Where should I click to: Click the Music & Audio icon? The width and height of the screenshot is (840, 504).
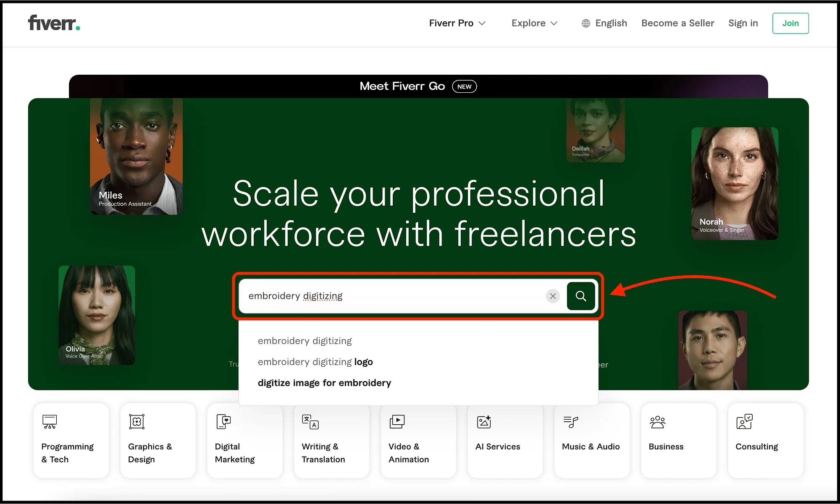point(570,422)
